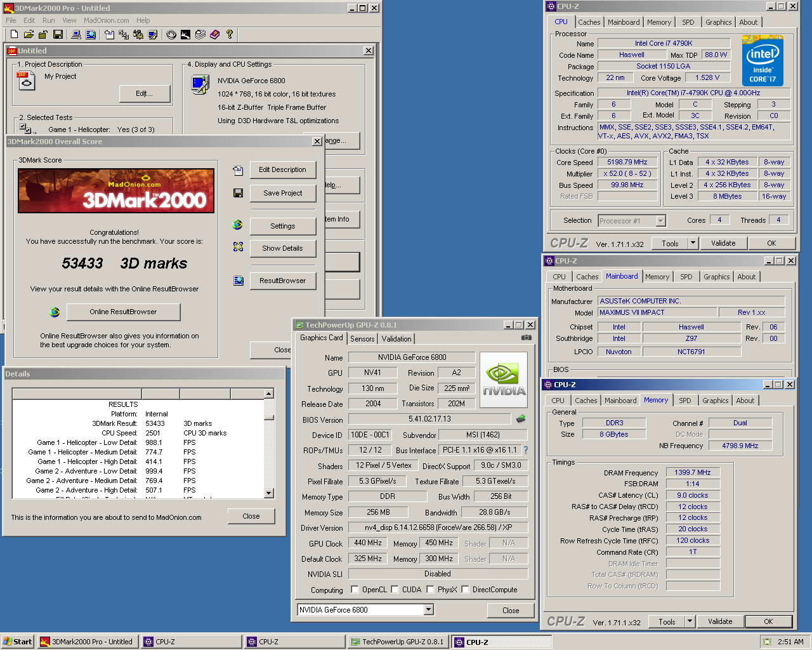Image resolution: width=812 pixels, height=650 pixels.
Task: Click the Open project folder toolbar icon
Action: click(x=29, y=34)
